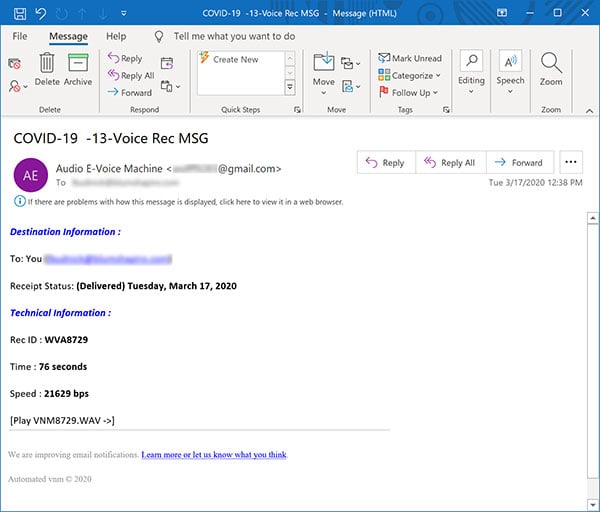
Task: Select the Create New quick step
Action: point(235,60)
